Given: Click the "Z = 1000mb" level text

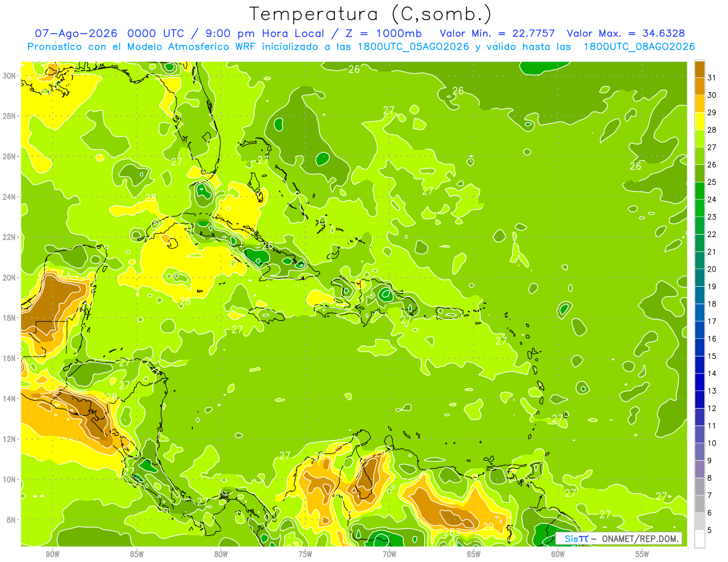Looking at the screenshot, I should tap(383, 33).
